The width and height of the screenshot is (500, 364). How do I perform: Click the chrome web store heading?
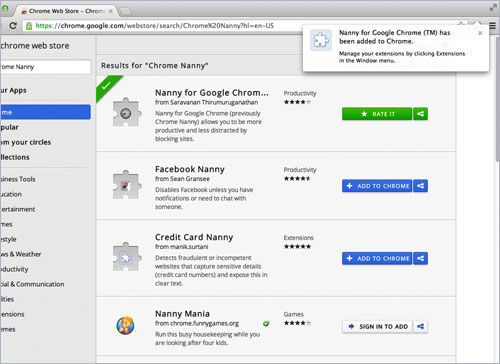pyautogui.click(x=35, y=46)
